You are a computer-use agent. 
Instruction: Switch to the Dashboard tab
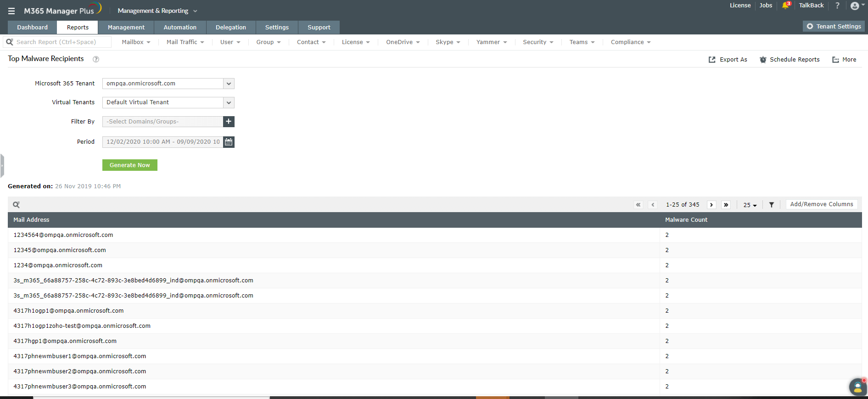click(x=33, y=28)
